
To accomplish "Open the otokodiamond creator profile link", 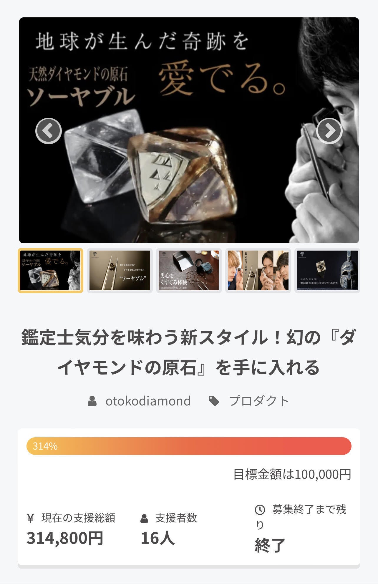I will (148, 401).
